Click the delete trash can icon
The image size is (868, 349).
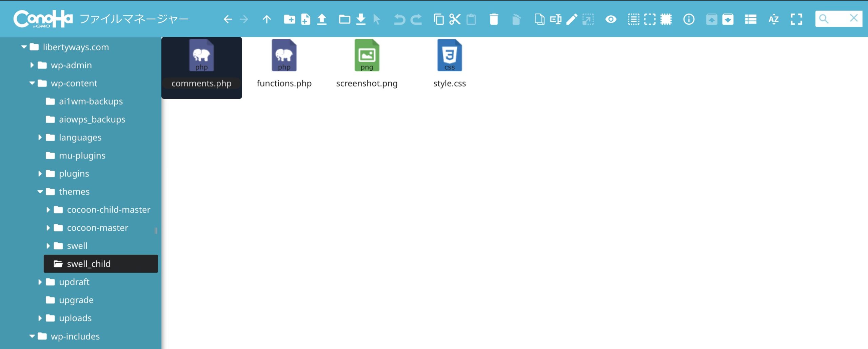[494, 19]
